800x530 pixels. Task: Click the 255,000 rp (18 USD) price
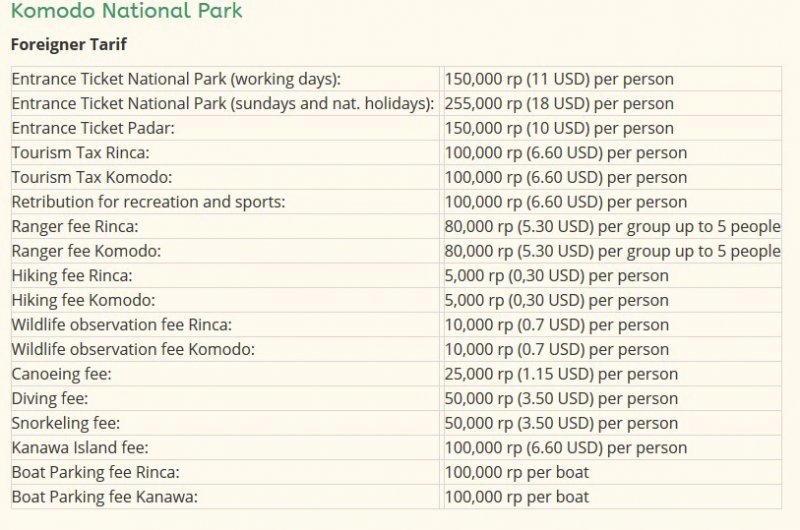click(559, 104)
